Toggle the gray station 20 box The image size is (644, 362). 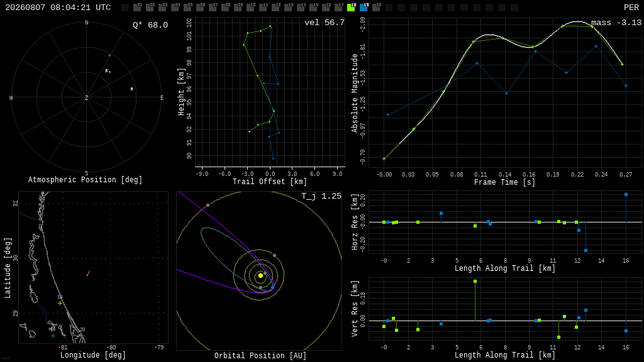(376, 7)
